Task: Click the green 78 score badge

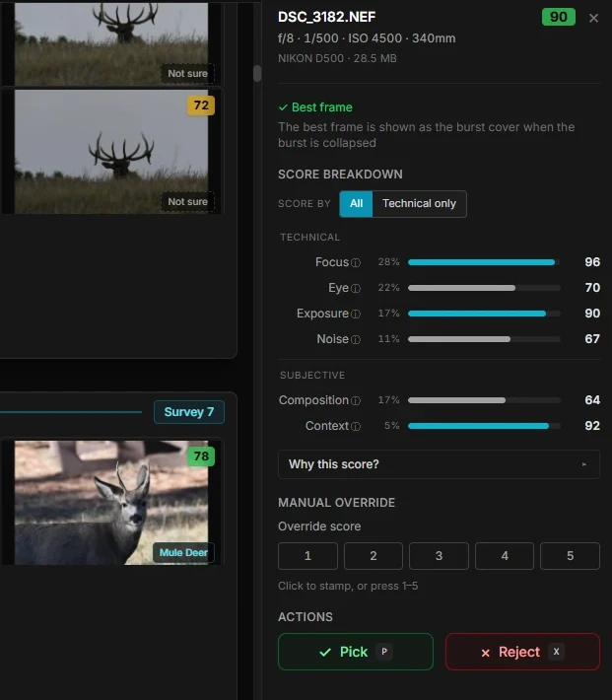Action: [x=201, y=456]
